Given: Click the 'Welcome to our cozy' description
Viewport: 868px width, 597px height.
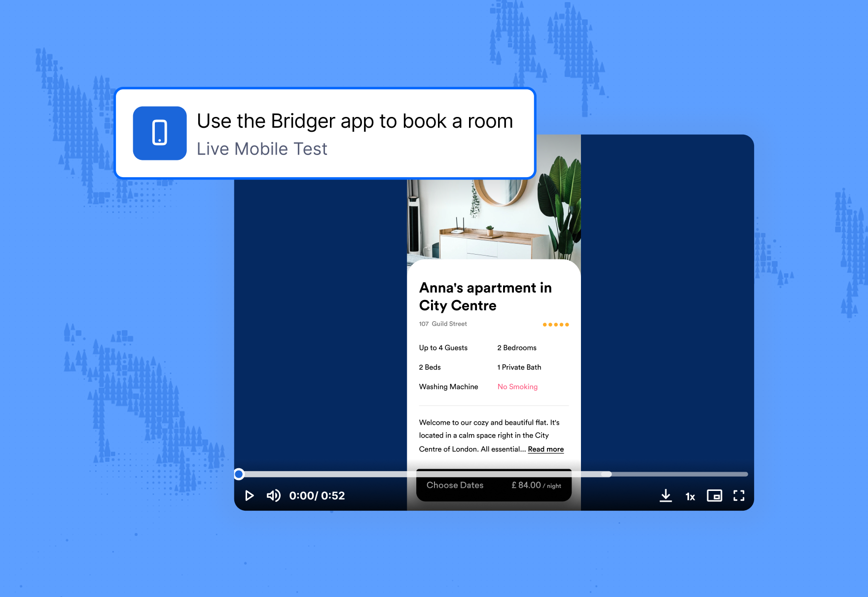Looking at the screenshot, I should [x=491, y=436].
